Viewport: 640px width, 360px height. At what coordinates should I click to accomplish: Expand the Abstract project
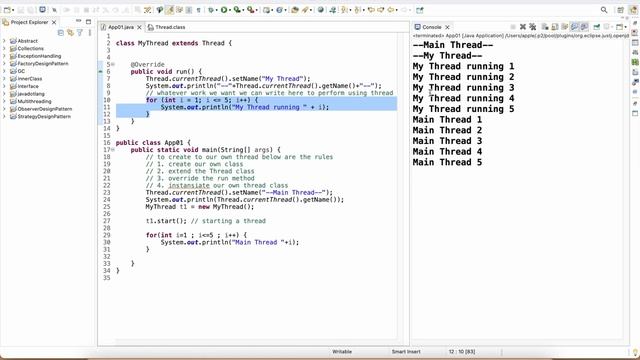tap(4, 41)
